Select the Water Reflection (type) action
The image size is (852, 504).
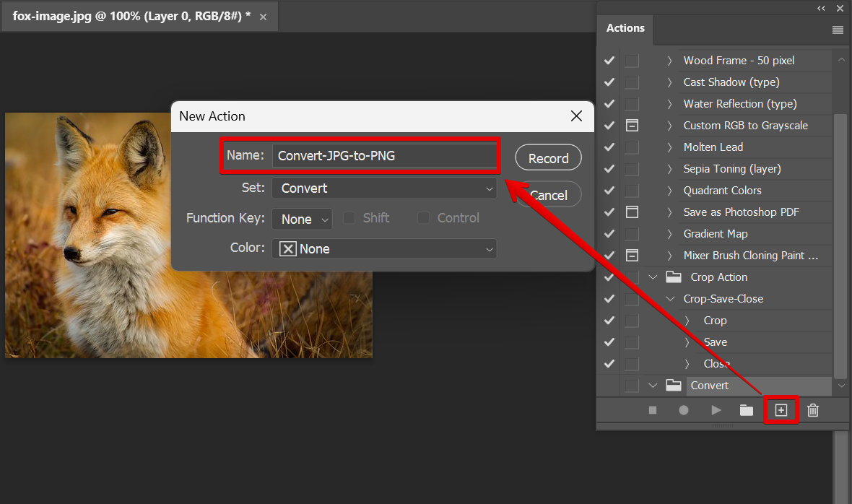tap(739, 104)
